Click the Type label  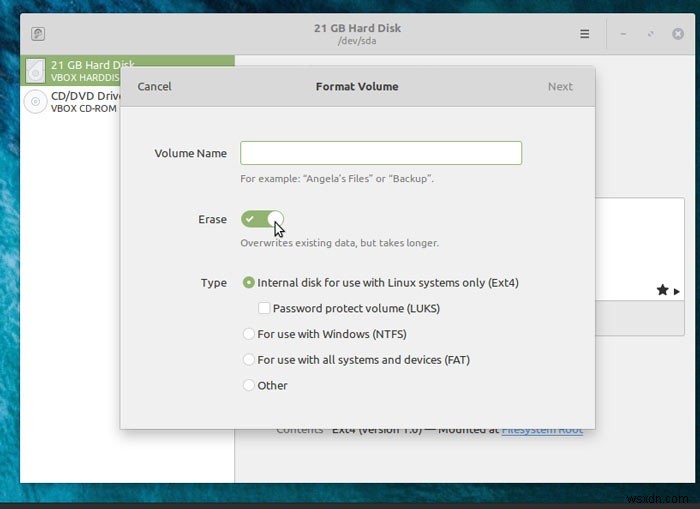[x=214, y=283]
